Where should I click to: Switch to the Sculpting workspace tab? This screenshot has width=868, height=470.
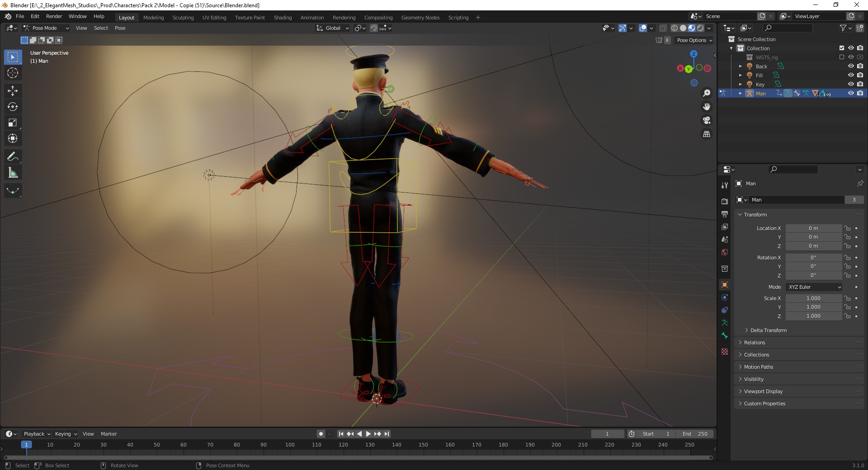pos(183,18)
